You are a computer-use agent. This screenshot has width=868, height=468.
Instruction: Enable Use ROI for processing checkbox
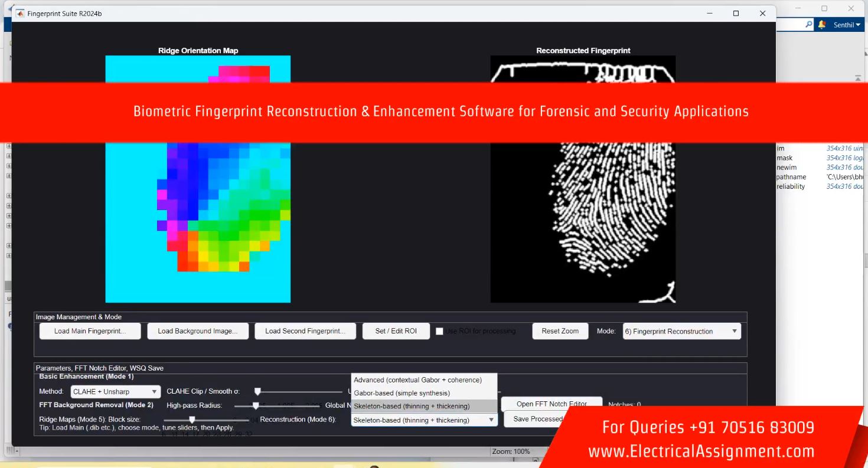tap(439, 331)
